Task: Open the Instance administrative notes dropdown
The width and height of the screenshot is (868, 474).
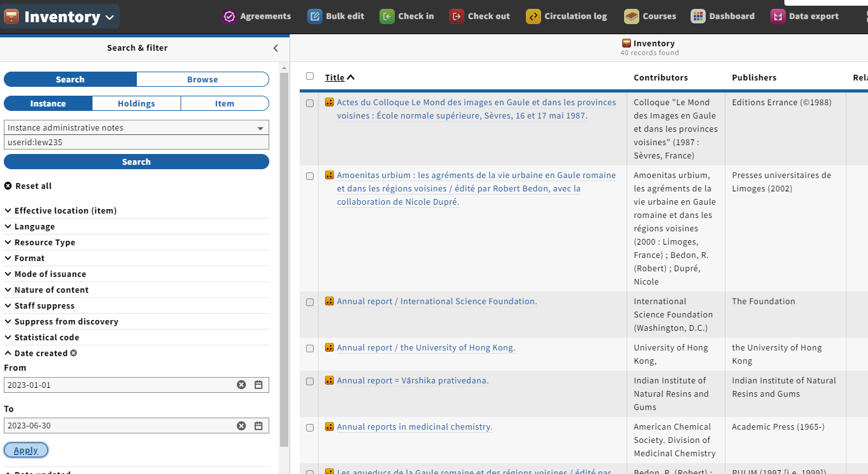Action: tap(136, 127)
